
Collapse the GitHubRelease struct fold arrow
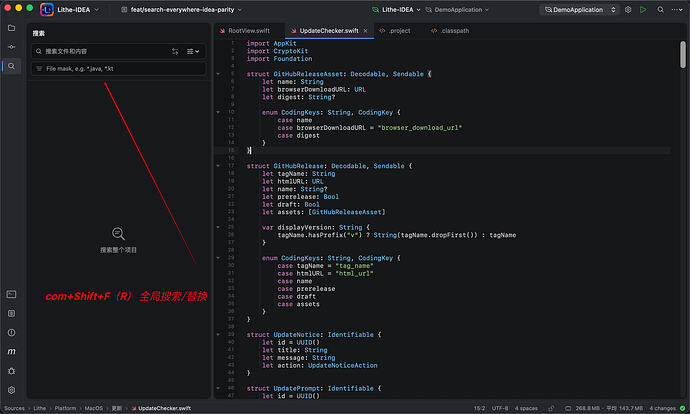(218, 166)
